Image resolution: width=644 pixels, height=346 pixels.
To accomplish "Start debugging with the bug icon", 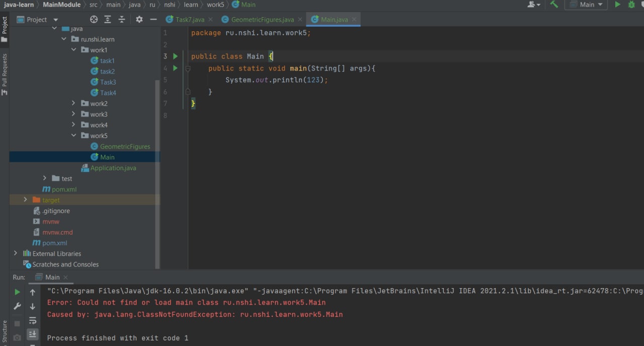I will pyautogui.click(x=631, y=5).
